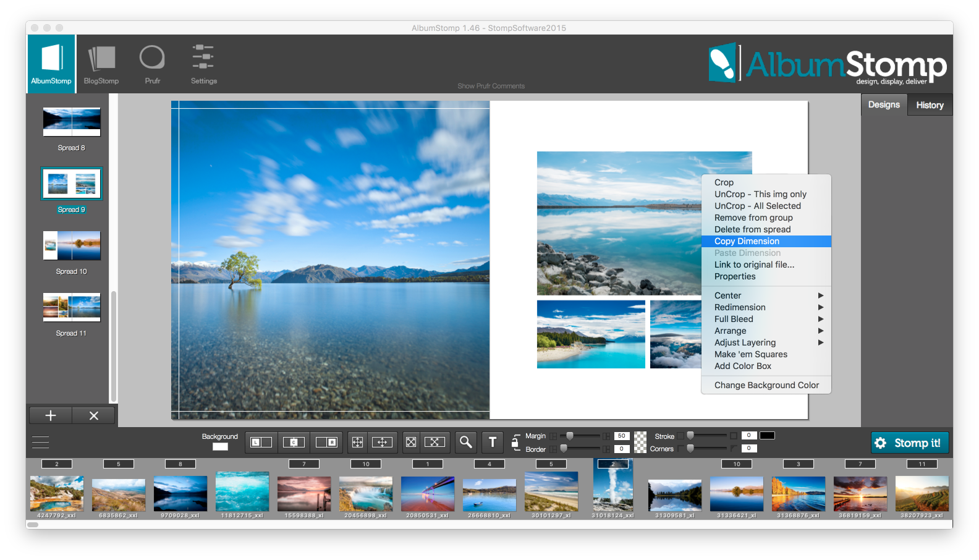Choose Add Color Box
Viewport: 979px width, 560px height.
pos(766,366)
